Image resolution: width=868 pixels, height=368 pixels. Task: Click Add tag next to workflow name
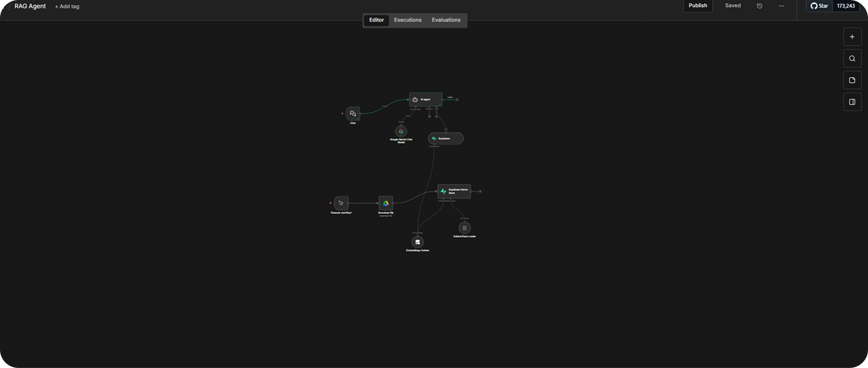tap(67, 7)
